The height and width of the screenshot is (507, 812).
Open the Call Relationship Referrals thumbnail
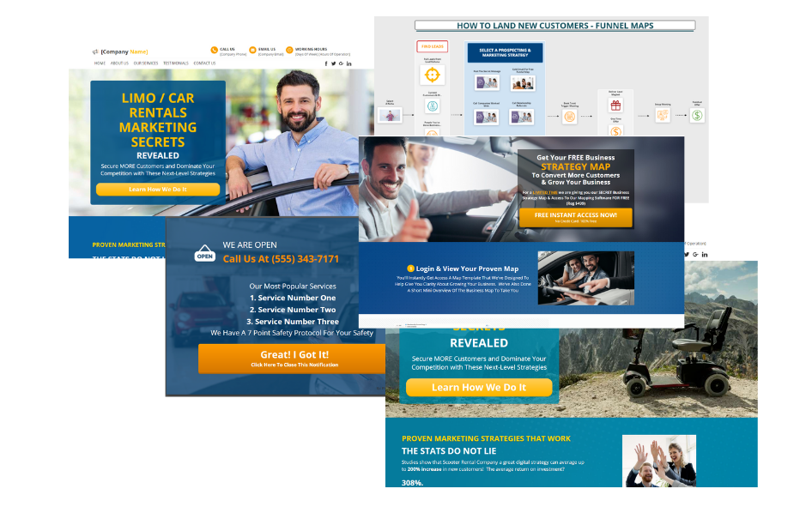pyautogui.click(x=522, y=117)
